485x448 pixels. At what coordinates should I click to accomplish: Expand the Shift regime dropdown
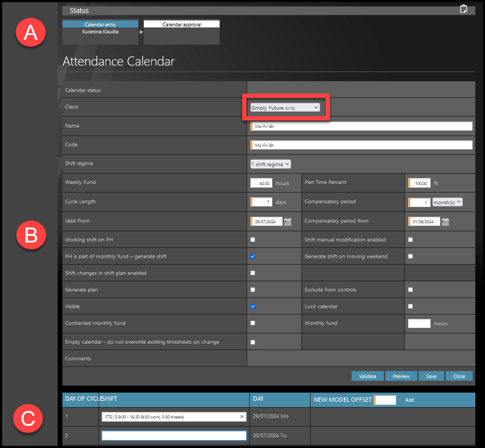tap(270, 164)
